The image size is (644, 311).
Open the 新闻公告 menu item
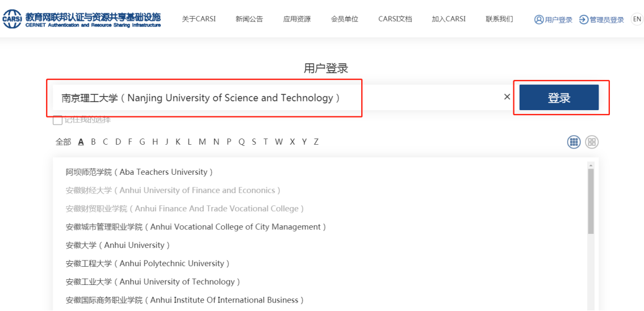coord(249,19)
